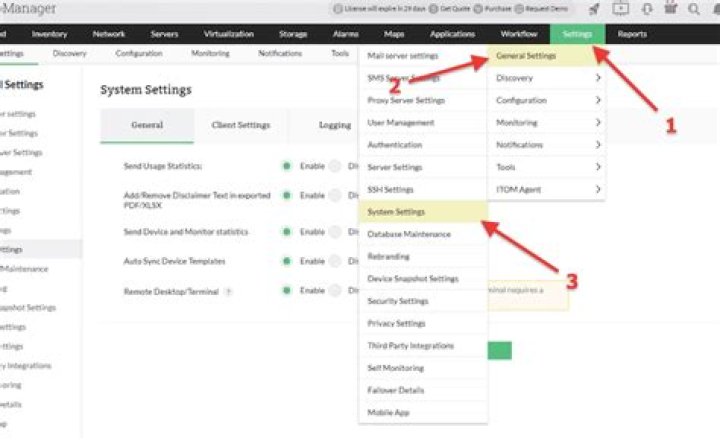Viewport: 720px width, 441px height.
Task: Select Disable for Send Usage Statistics
Action: tap(336, 166)
